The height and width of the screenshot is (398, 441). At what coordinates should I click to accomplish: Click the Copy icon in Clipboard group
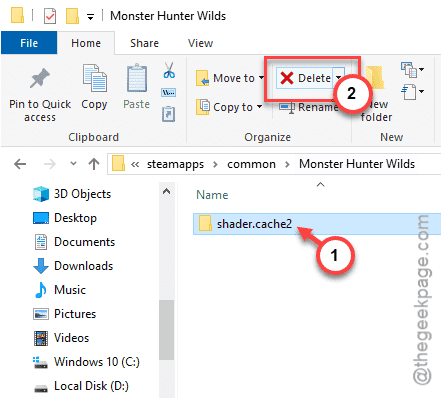pyautogui.click(x=95, y=78)
